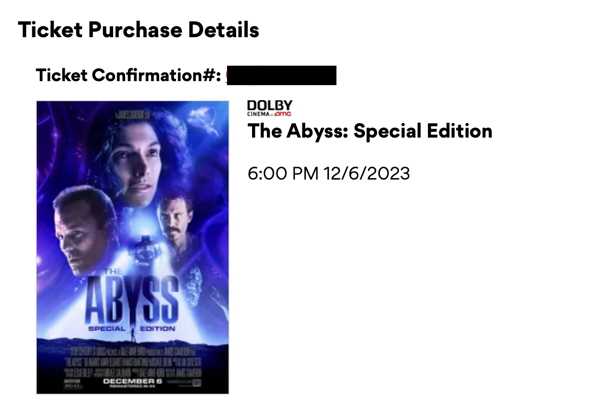Click the 6:00 PM 12/6/2023 showtime
The image size is (601, 419).
click(329, 173)
